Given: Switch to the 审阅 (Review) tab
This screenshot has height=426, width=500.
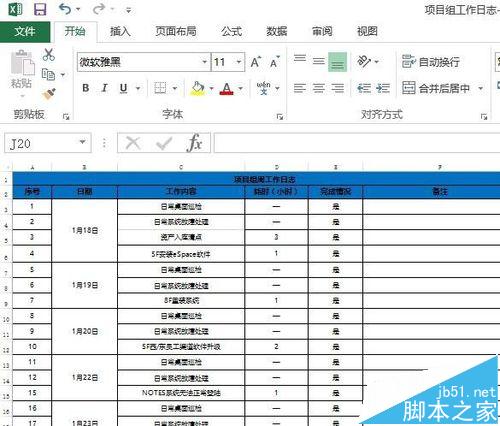Looking at the screenshot, I should coord(322,31).
